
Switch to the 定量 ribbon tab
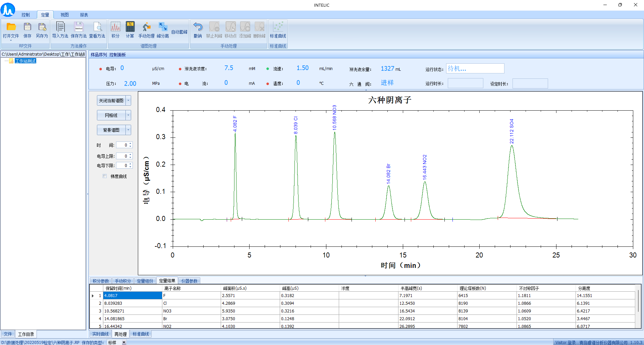[45, 15]
